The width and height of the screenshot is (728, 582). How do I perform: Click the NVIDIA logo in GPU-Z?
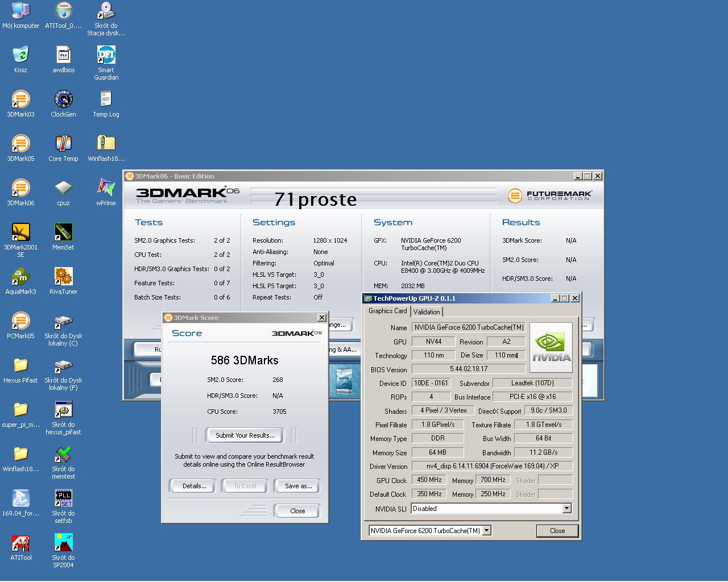tap(551, 347)
